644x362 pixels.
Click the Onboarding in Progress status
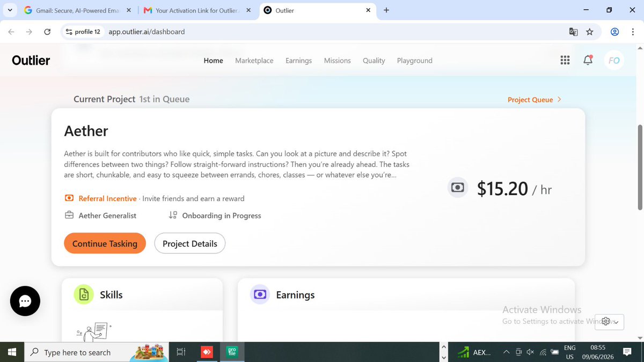[x=222, y=216]
